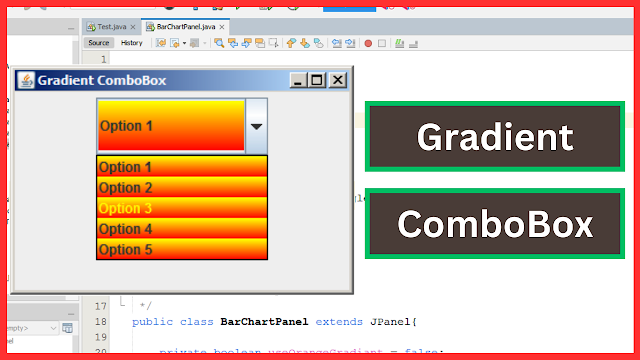Screen dimensions: 640x360
Task: Minimize the lower-left side panel
Action: click(71, 314)
